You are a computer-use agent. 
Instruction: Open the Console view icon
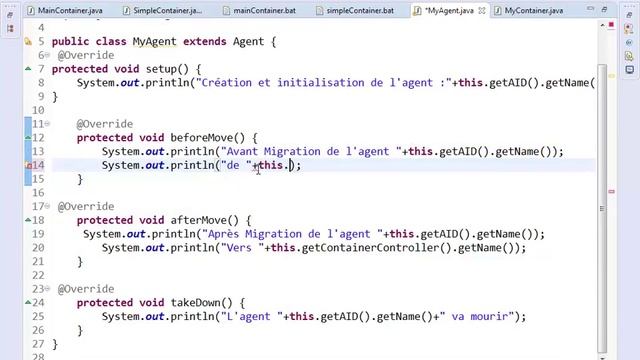(x=629, y=70)
